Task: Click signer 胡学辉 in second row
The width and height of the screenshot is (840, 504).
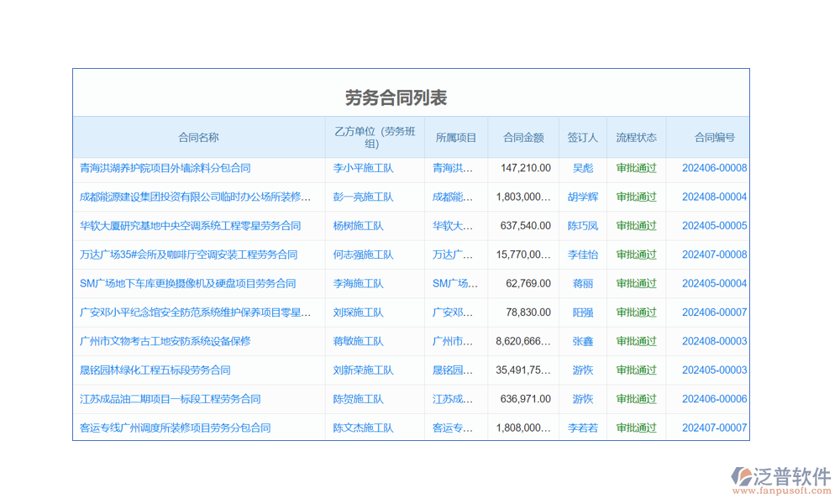Action: [582, 197]
